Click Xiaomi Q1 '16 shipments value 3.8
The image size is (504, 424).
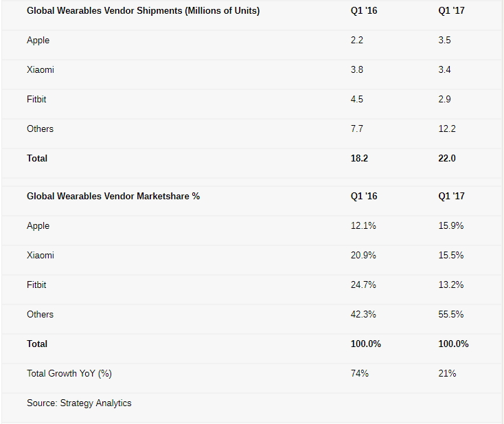tap(357, 70)
